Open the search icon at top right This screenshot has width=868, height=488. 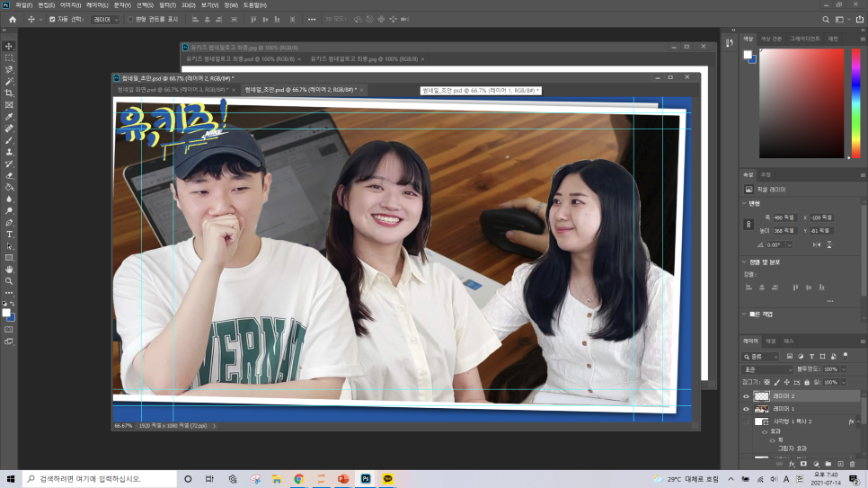826,20
